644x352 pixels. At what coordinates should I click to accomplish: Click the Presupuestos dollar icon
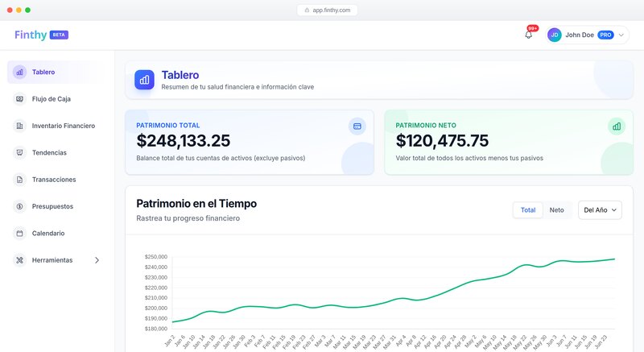click(19, 206)
